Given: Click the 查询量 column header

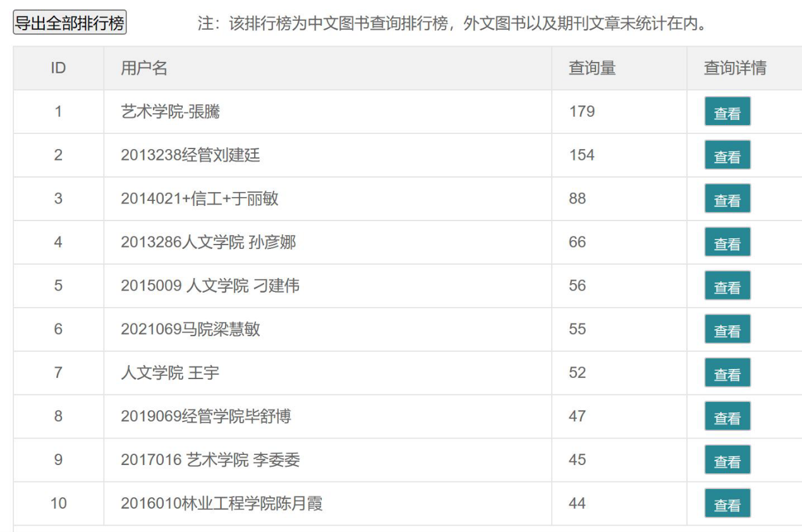Looking at the screenshot, I should (x=592, y=68).
